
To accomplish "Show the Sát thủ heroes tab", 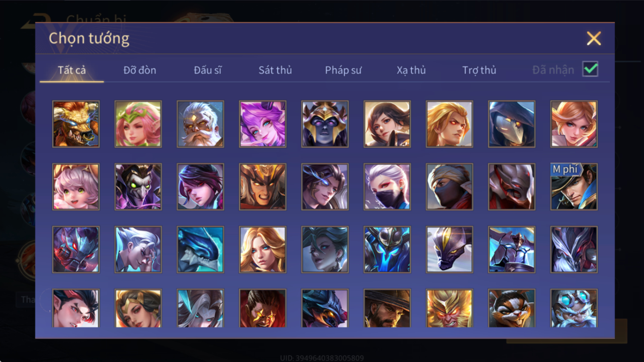I will (275, 70).
